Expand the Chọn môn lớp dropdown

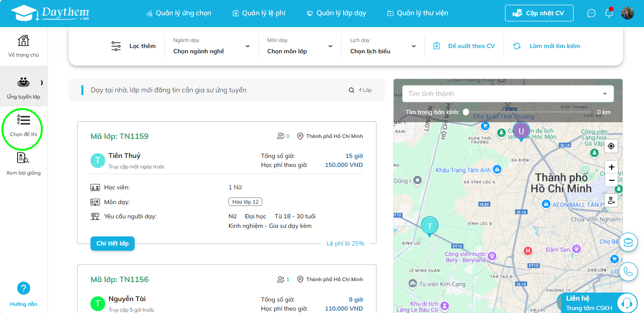coord(300,46)
